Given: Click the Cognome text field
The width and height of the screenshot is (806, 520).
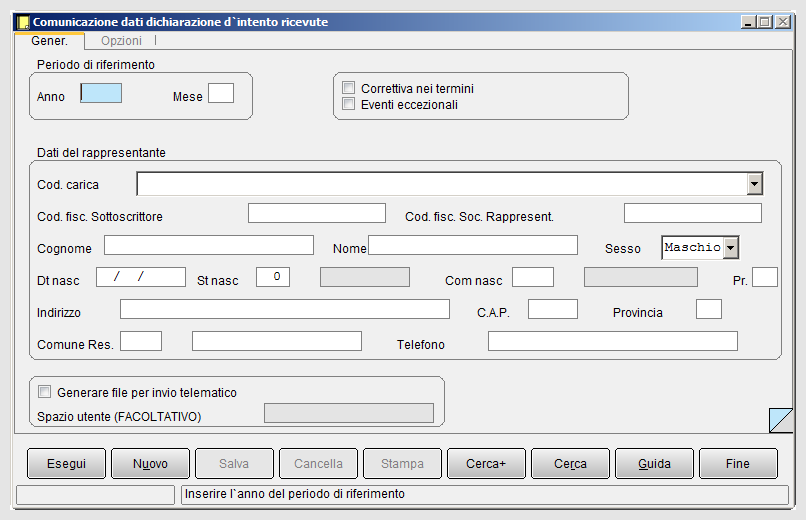Looking at the screenshot, I should [x=209, y=245].
